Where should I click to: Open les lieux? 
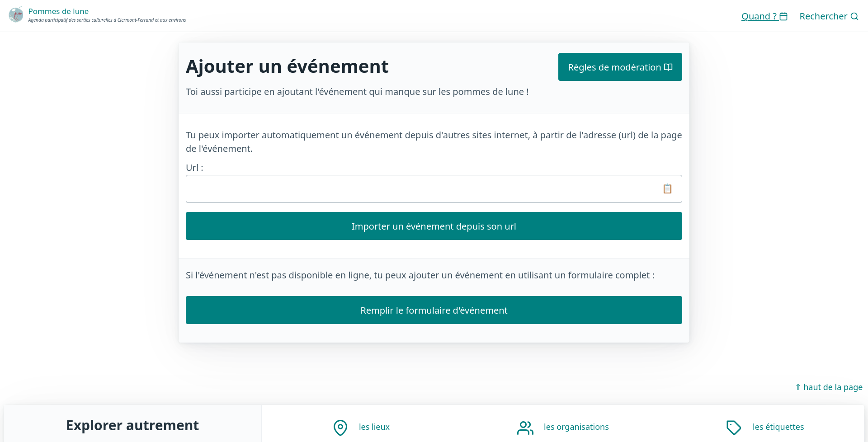point(373,427)
